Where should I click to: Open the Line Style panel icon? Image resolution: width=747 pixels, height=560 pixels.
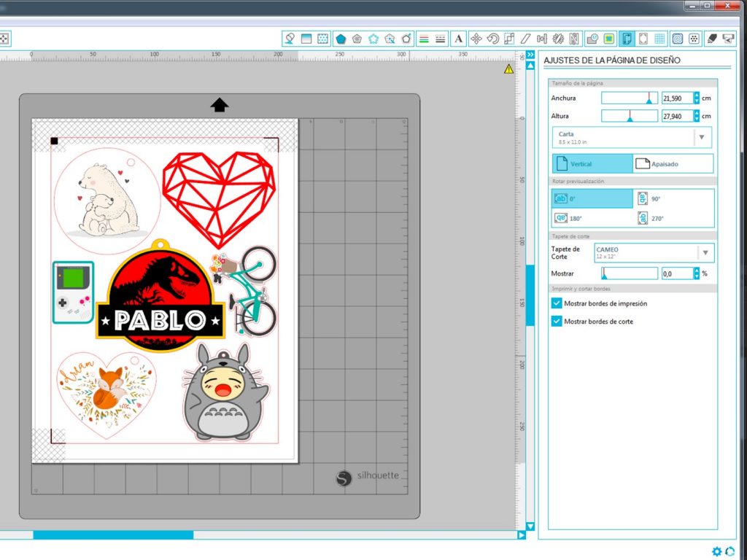tap(440, 39)
